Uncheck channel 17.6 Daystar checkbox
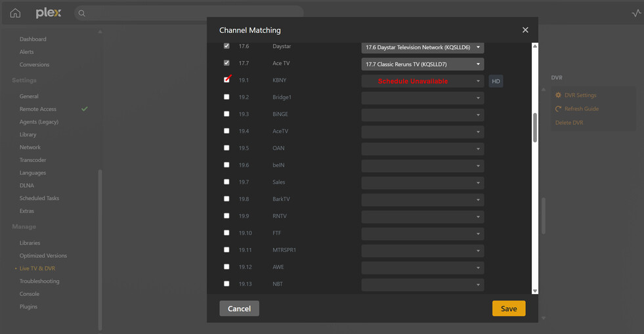The height and width of the screenshot is (334, 644). pyautogui.click(x=226, y=46)
